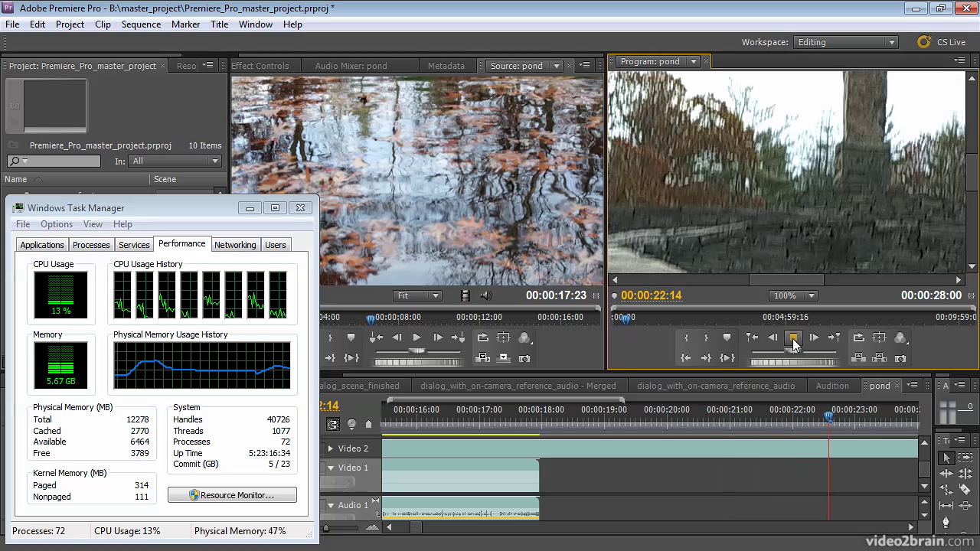This screenshot has height=551, width=980.
Task: Open Task Manager View menu
Action: tap(93, 224)
